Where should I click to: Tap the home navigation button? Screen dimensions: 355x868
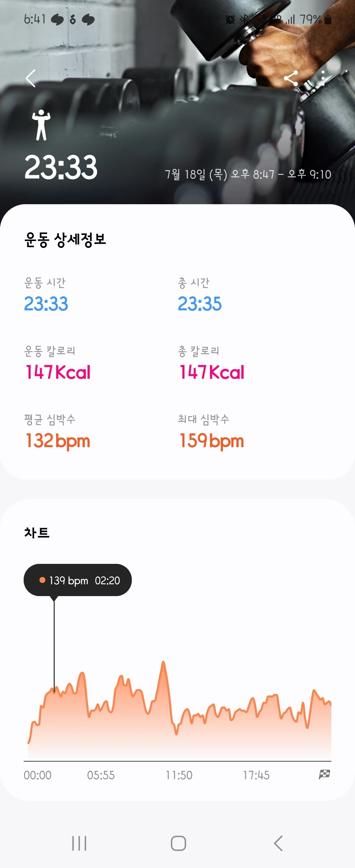click(178, 843)
